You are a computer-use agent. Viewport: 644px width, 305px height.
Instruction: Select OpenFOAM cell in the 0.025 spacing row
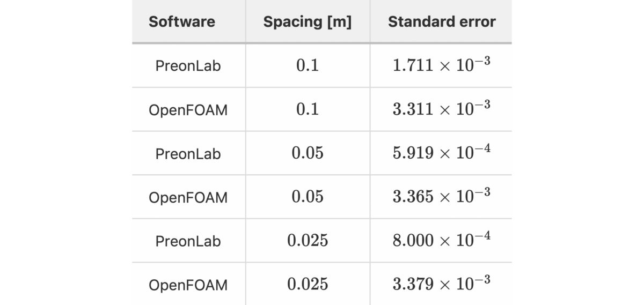(188, 285)
